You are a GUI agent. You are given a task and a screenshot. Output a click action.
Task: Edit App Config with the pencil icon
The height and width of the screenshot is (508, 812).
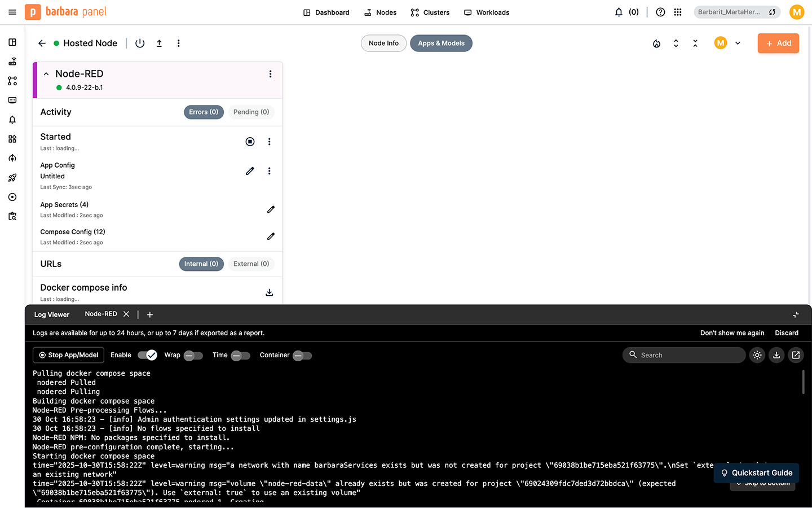[x=250, y=171]
